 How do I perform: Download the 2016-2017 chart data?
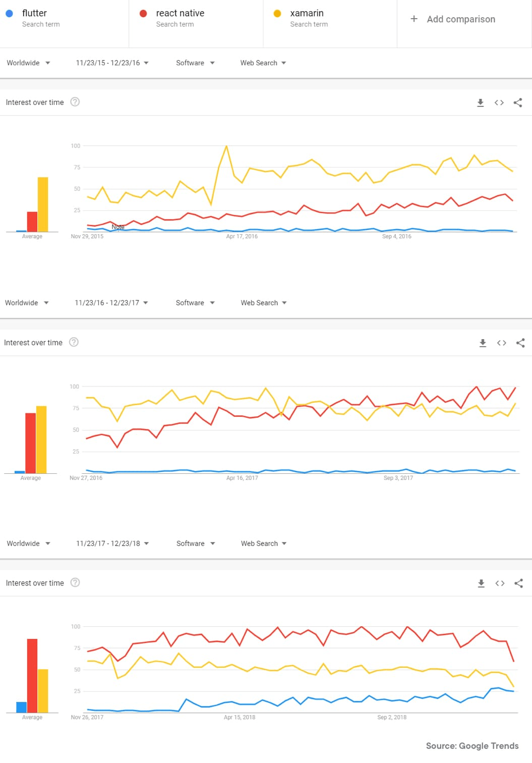pyautogui.click(x=483, y=343)
